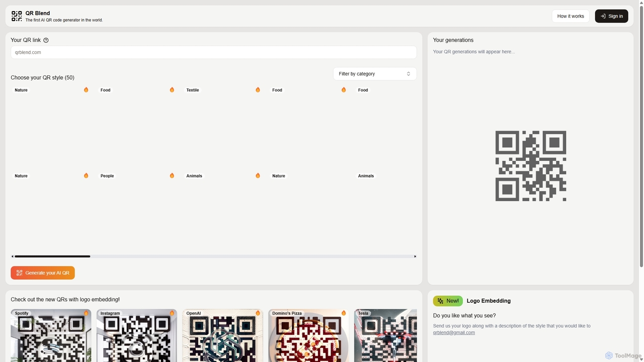This screenshot has width=644, height=362.
Task: Select the Textile style card
Action: click(222, 126)
